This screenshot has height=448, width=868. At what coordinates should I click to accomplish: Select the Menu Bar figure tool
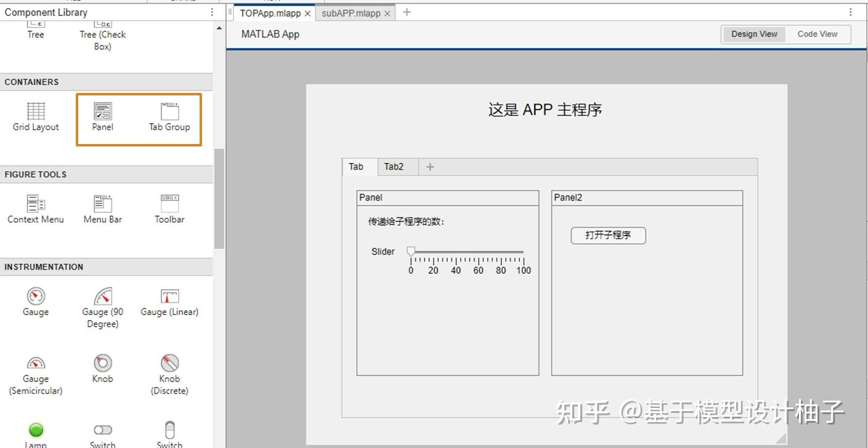(x=102, y=209)
